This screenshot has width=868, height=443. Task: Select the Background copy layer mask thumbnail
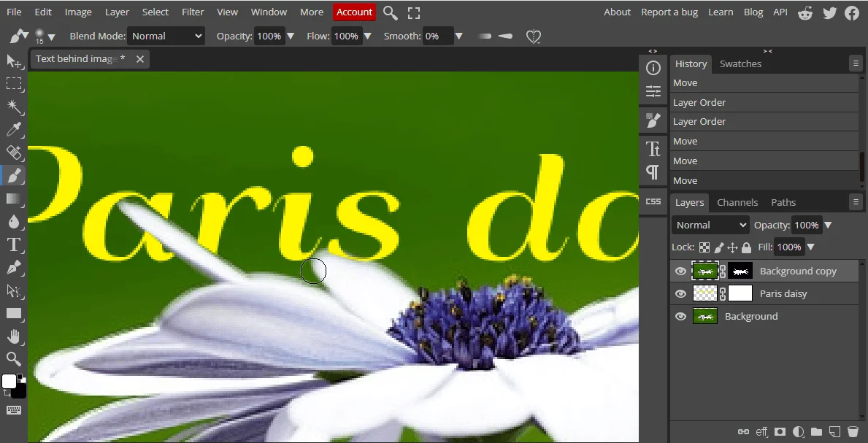pyautogui.click(x=740, y=271)
